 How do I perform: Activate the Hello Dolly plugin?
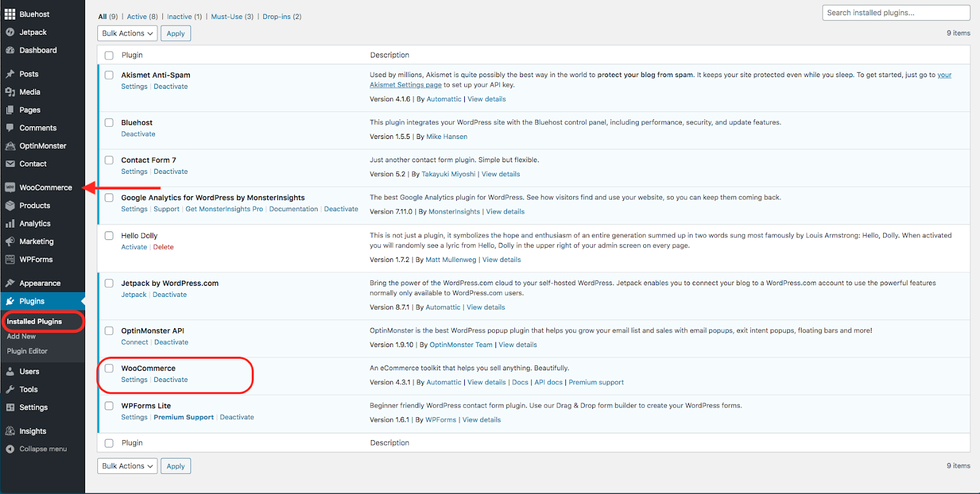tap(134, 247)
